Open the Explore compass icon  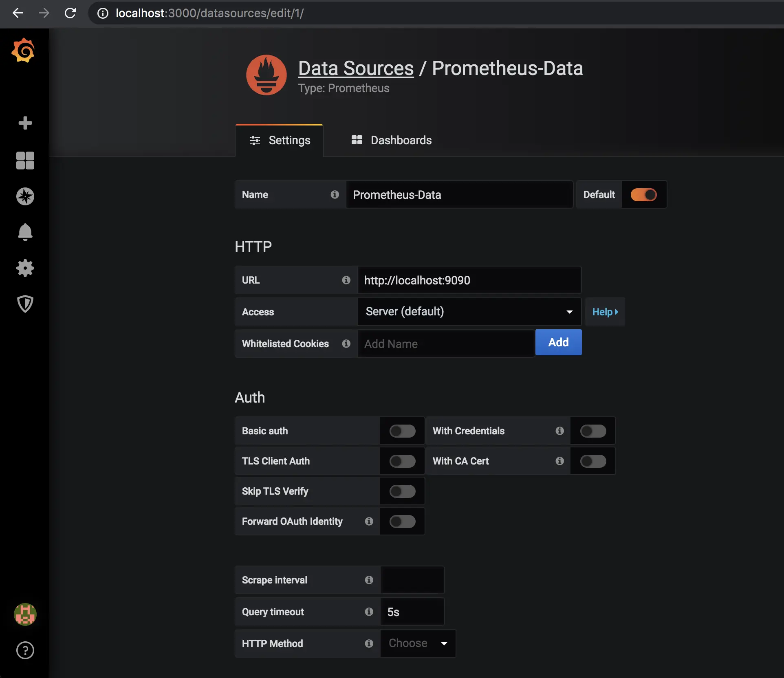[x=25, y=196]
